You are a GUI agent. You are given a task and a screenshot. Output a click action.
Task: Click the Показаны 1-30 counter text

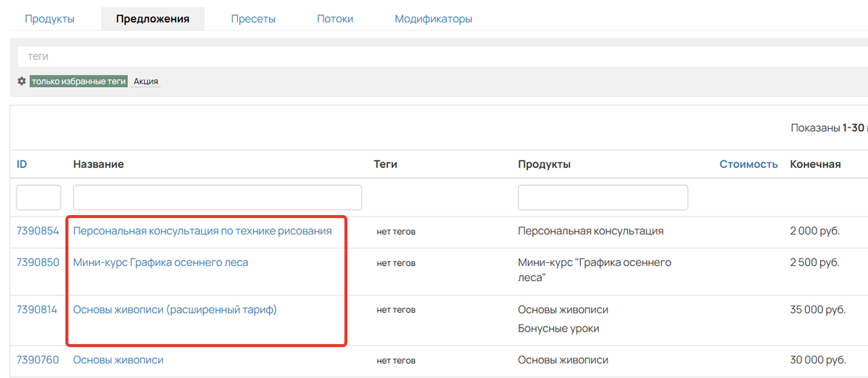click(829, 127)
